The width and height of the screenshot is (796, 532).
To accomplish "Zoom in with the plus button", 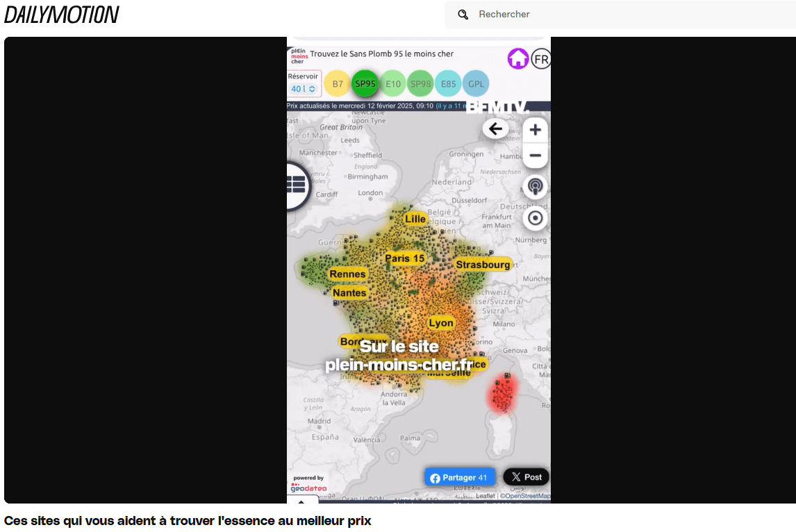I will pyautogui.click(x=535, y=131).
